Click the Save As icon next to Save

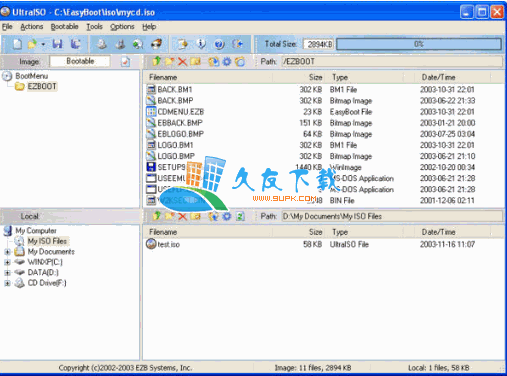point(76,44)
